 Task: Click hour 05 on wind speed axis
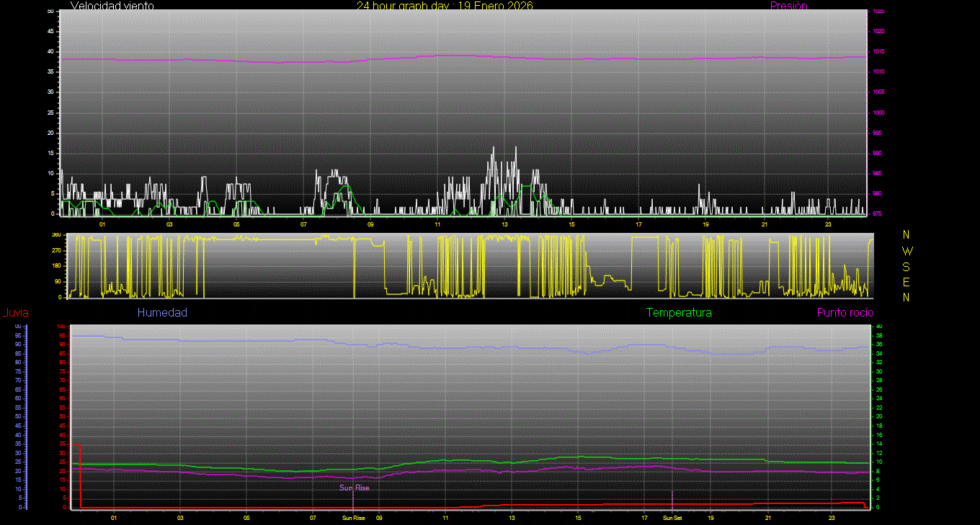(236, 224)
